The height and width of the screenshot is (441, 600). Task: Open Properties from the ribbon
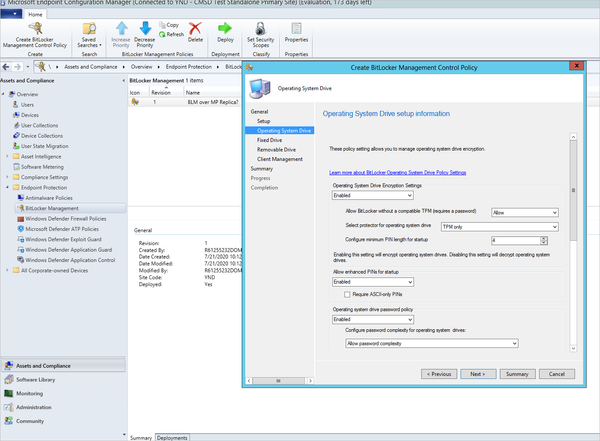(x=296, y=32)
